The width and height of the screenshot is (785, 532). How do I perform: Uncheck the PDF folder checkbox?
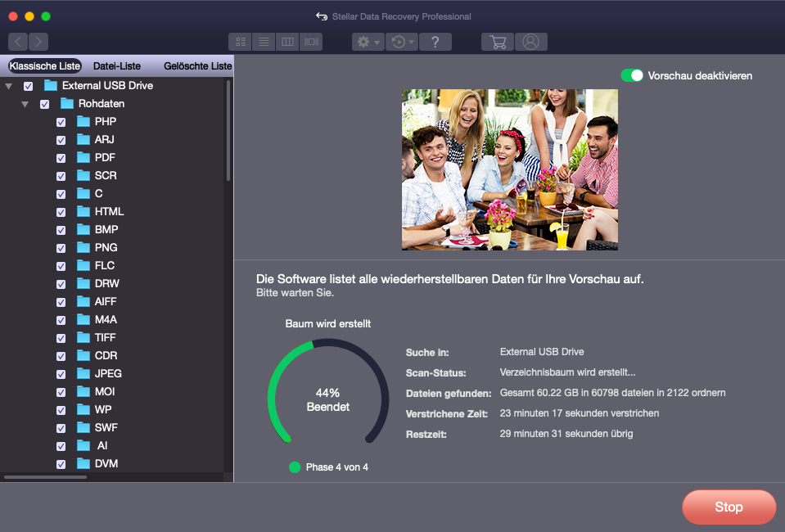tap(61, 158)
